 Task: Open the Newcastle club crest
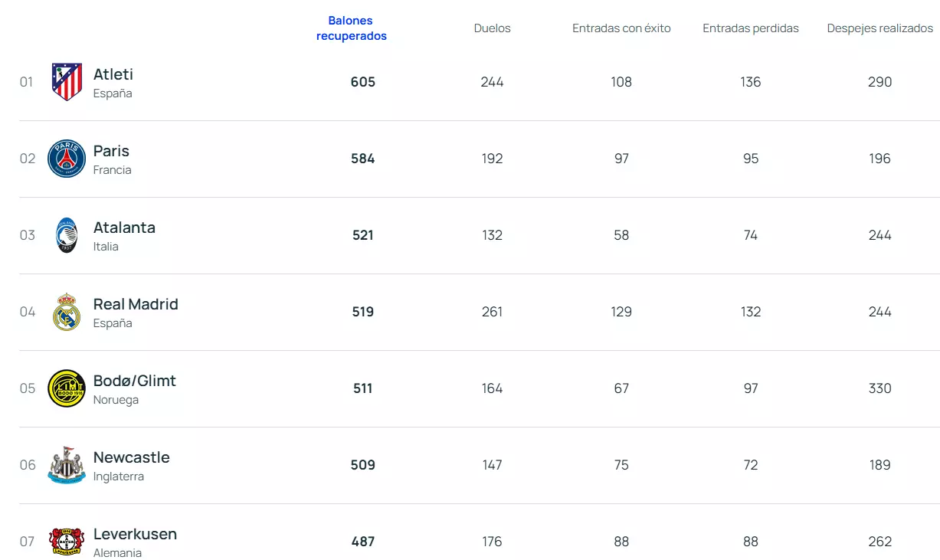tap(67, 465)
